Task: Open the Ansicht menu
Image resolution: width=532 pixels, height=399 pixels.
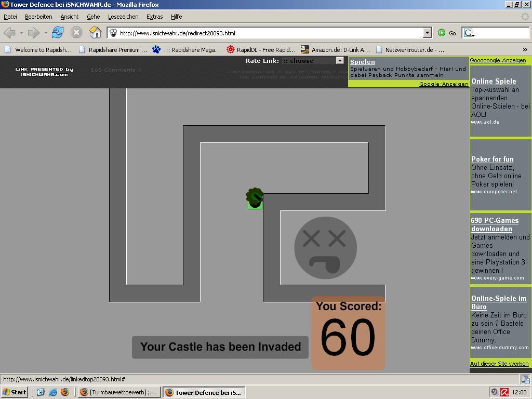Action: pos(69,17)
